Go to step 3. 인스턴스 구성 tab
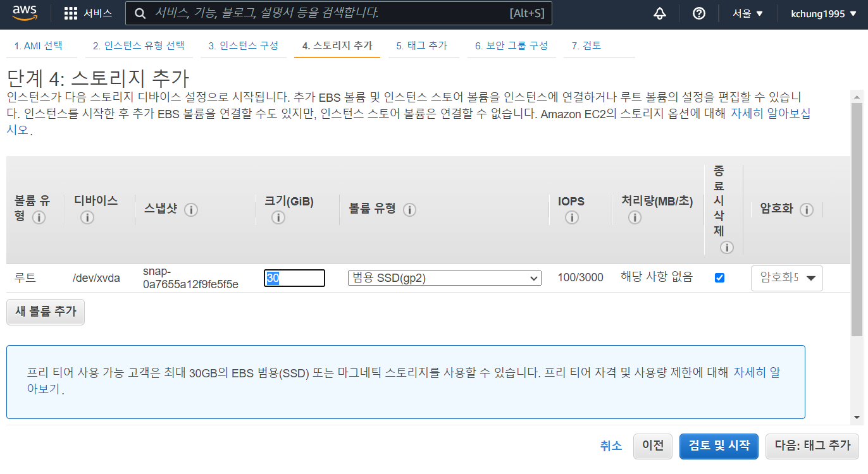 (244, 46)
